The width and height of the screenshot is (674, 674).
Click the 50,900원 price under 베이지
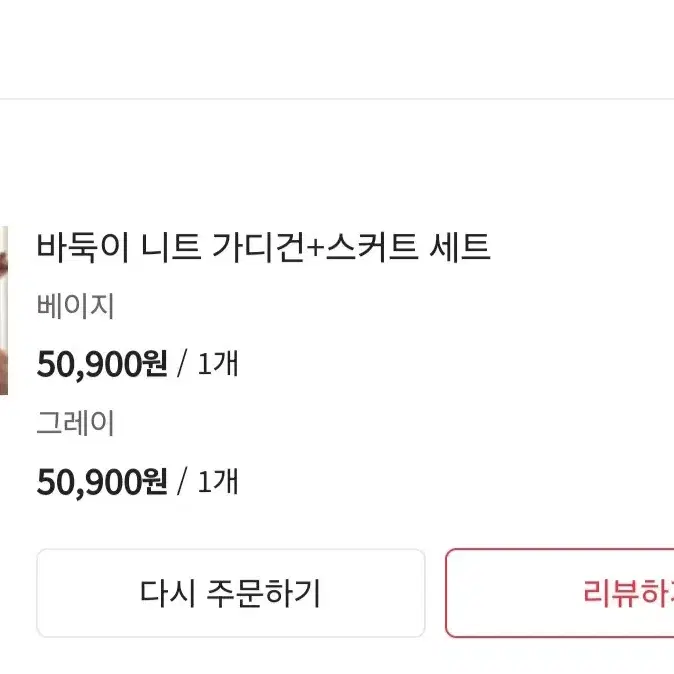click(102, 364)
